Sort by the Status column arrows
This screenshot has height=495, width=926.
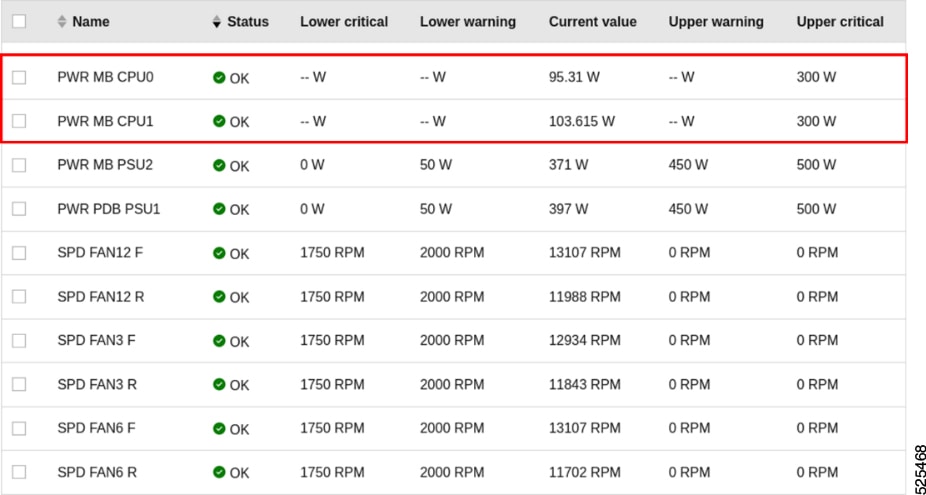[217, 22]
